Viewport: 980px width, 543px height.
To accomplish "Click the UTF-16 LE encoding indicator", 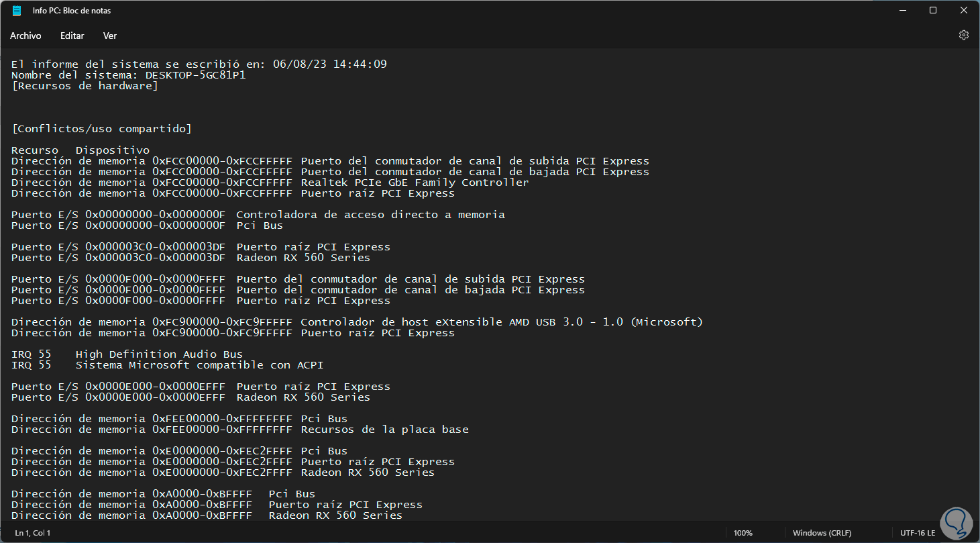I will [x=918, y=533].
